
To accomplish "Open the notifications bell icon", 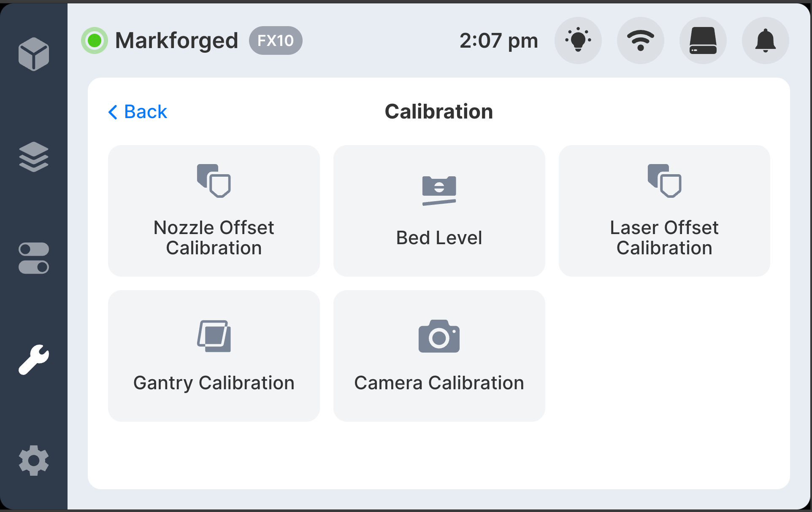I will click(765, 40).
